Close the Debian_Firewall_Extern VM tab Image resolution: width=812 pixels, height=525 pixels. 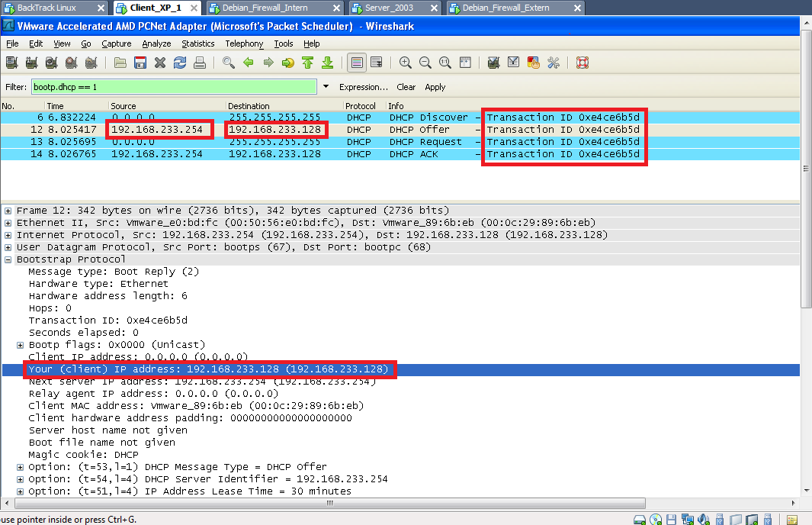click(x=577, y=8)
